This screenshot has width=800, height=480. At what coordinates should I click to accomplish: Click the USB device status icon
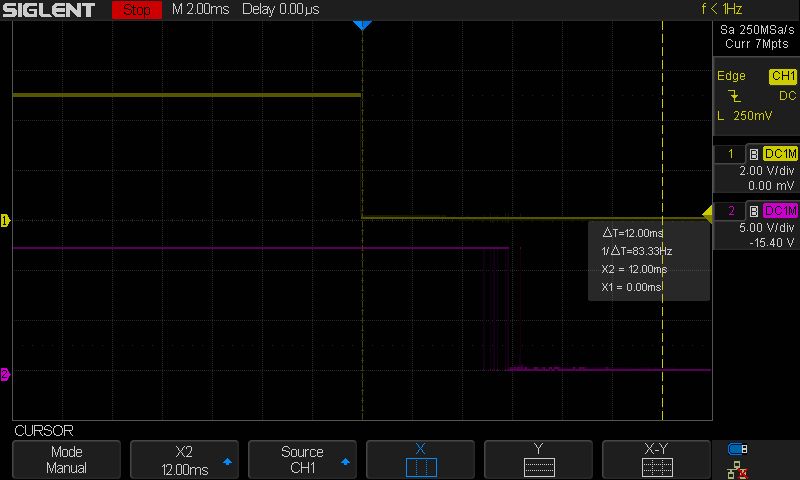[738, 449]
